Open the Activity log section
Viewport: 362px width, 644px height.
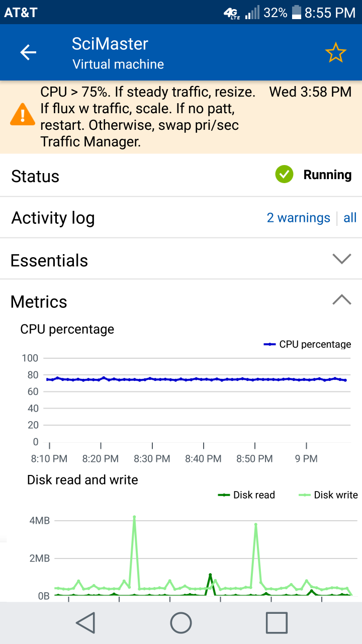pyautogui.click(x=53, y=218)
